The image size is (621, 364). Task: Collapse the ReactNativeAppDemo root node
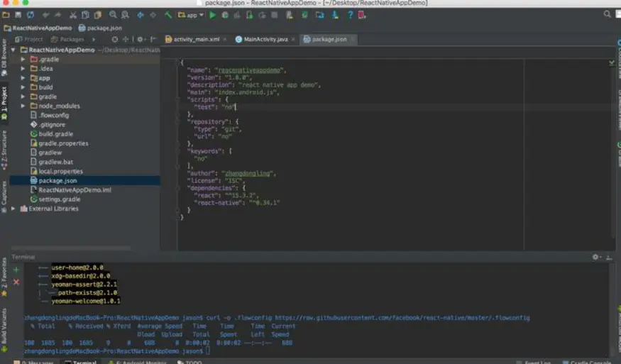pos(13,50)
